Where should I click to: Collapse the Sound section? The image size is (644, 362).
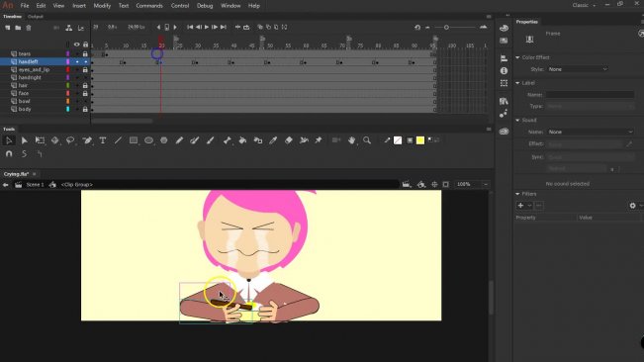[517, 121]
